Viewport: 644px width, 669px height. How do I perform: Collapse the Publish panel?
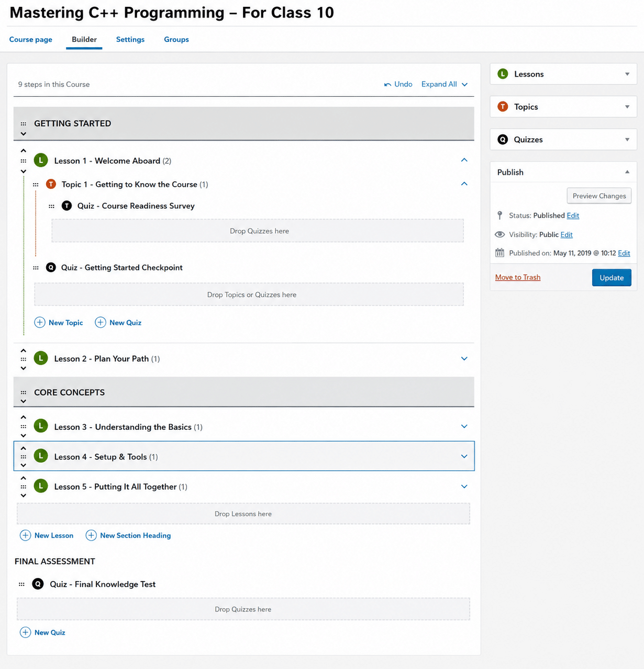[627, 172]
